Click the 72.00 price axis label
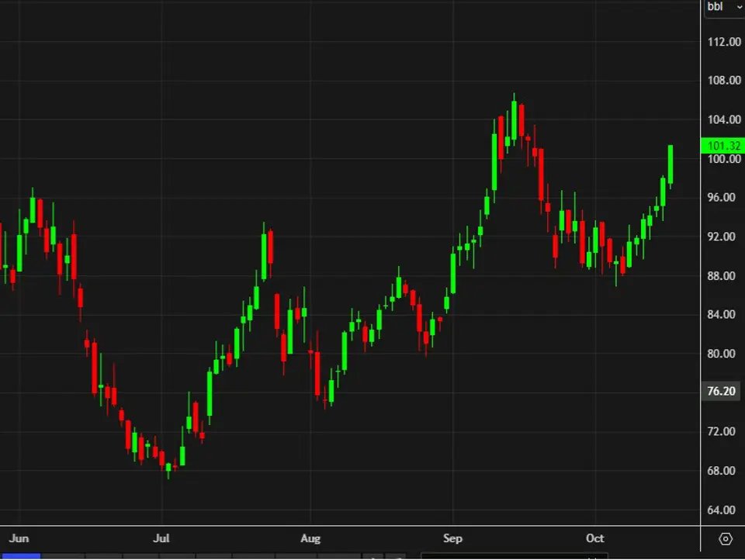The image size is (745, 560). pyautogui.click(x=721, y=431)
